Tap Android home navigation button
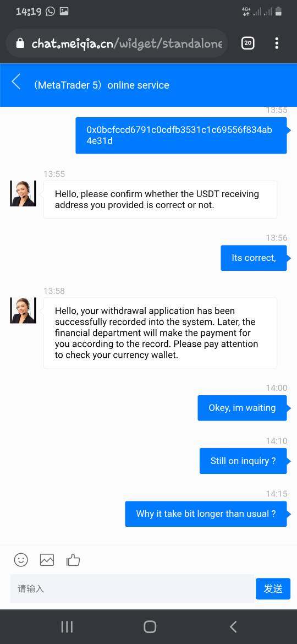Image resolution: width=297 pixels, height=644 pixels. coord(150,626)
